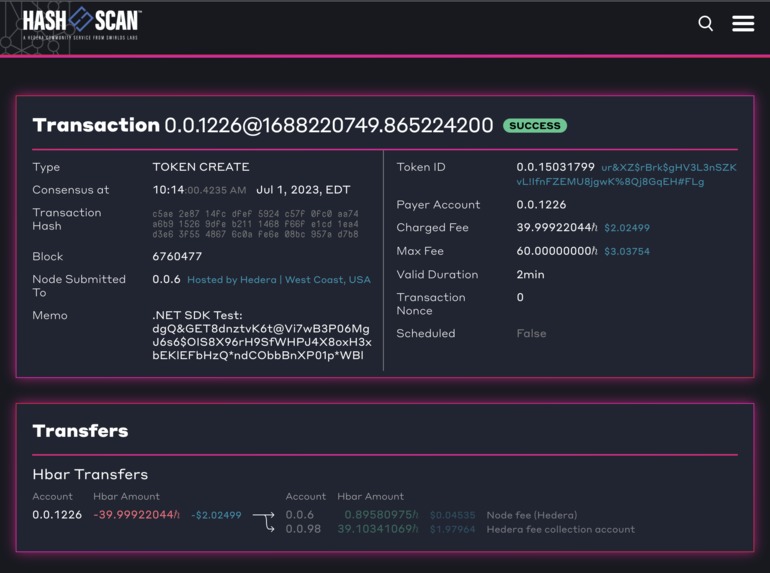Click the $2.02499 charged fee dollar value
The image size is (770, 573).
point(627,228)
